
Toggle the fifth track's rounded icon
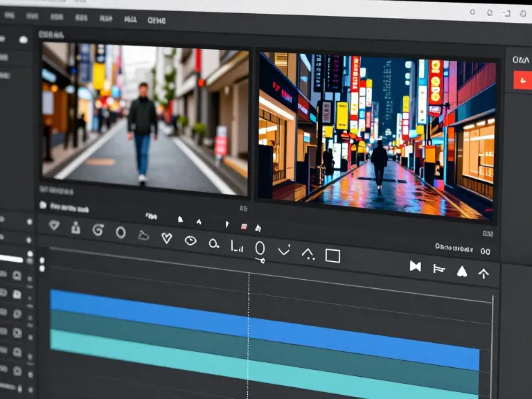click(x=17, y=352)
